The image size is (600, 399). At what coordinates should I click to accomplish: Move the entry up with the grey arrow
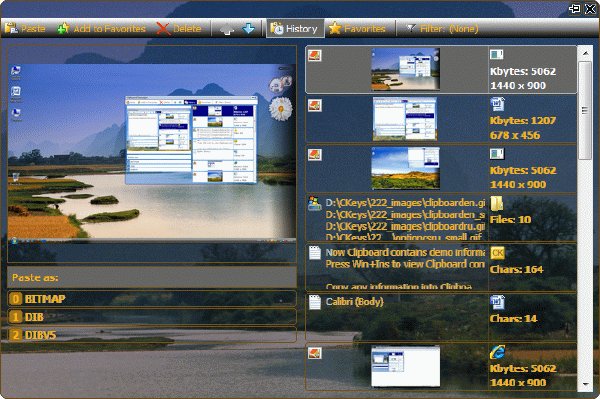[x=227, y=29]
